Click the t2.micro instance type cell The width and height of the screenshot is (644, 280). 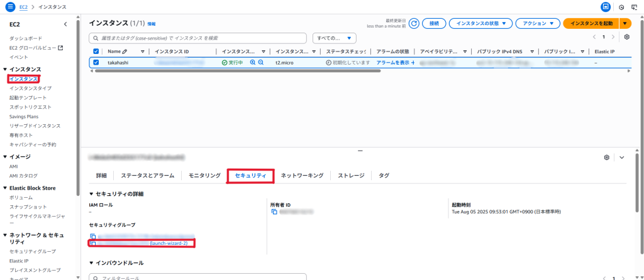point(285,63)
